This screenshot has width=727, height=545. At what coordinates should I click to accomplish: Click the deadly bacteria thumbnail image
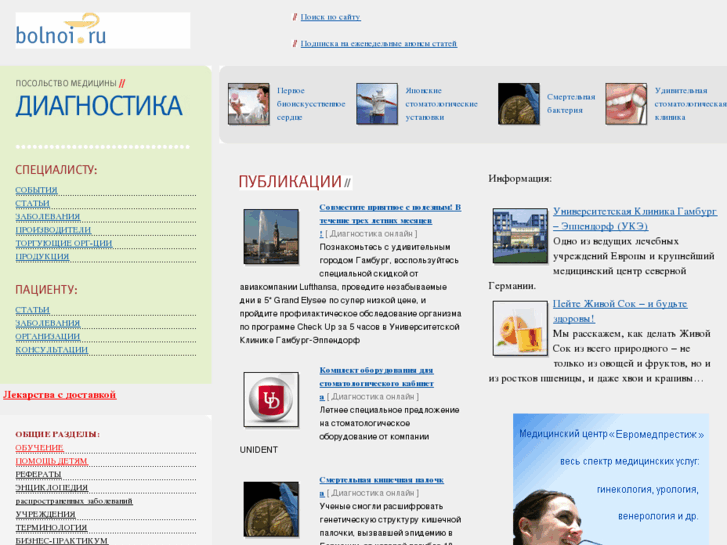pyautogui.click(x=518, y=104)
